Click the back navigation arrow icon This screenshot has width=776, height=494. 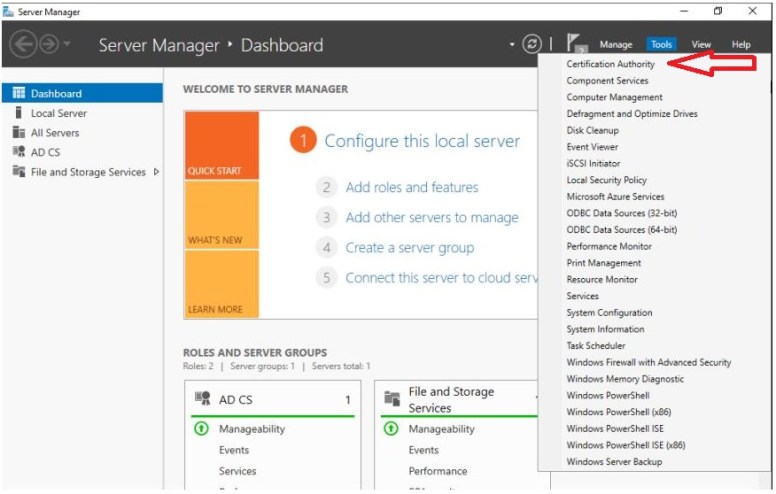23,45
